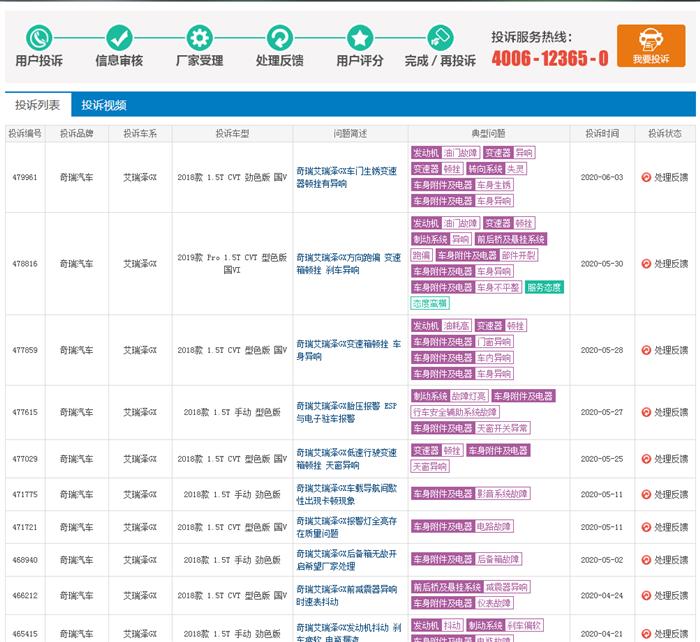Viewport: 700px width, 642px height.
Task: Click model 2018款 1.5T 手动 型色版
Action: coord(232,412)
